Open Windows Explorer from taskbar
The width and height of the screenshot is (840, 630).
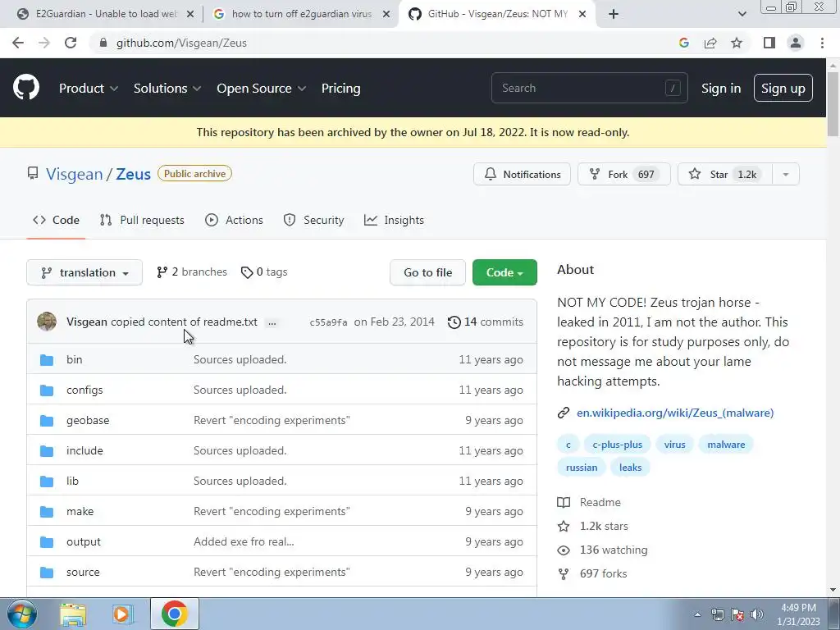coord(73,614)
